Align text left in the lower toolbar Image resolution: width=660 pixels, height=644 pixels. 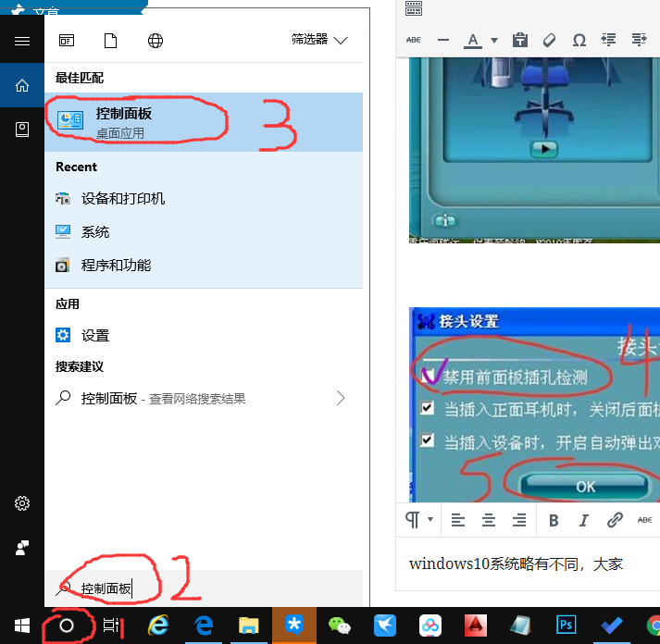click(458, 520)
